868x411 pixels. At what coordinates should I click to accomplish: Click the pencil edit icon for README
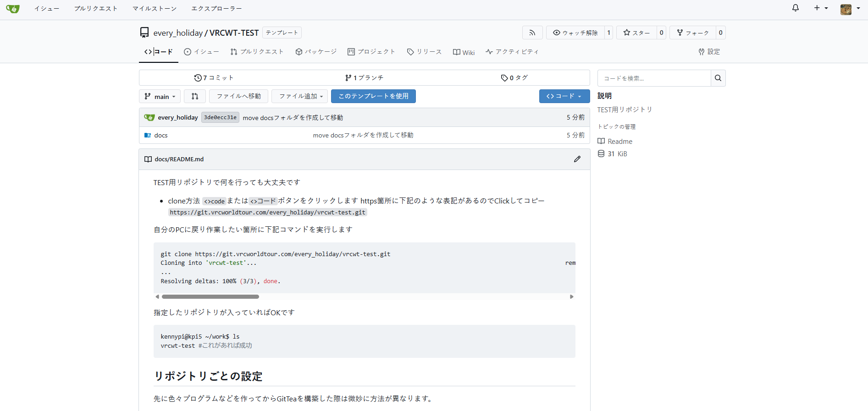click(577, 159)
